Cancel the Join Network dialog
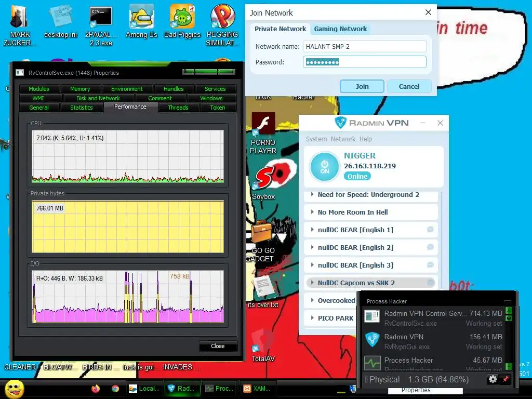The width and height of the screenshot is (532, 399). click(x=409, y=86)
